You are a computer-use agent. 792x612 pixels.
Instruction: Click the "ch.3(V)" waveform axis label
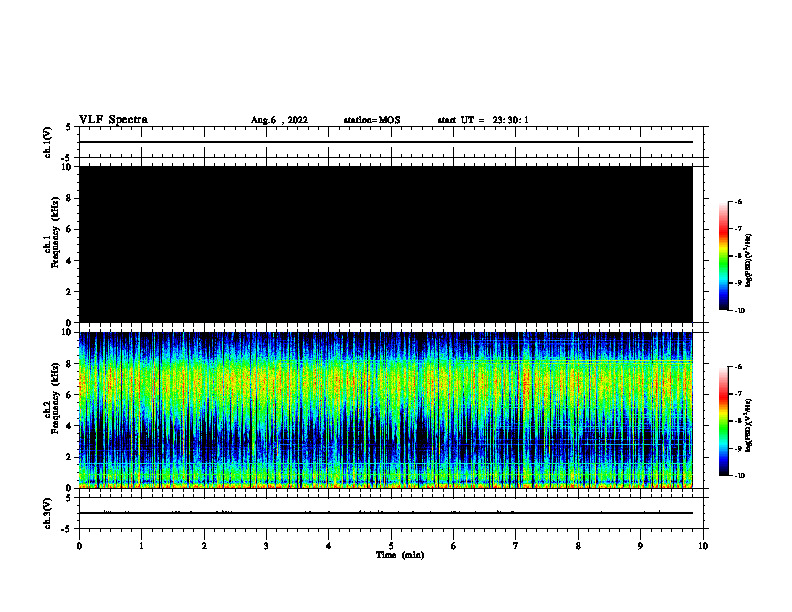tap(47, 514)
